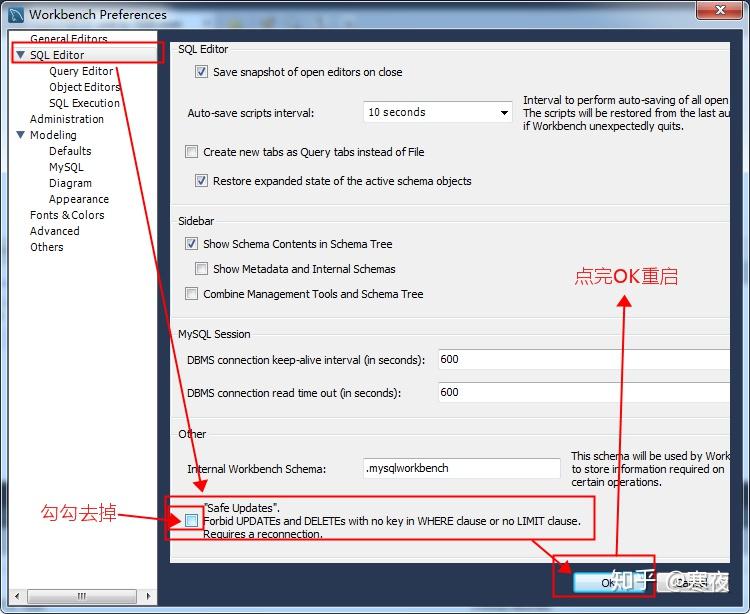Image resolution: width=750 pixels, height=614 pixels.
Task: Open the Object Editors preferences page
Action: (x=84, y=87)
